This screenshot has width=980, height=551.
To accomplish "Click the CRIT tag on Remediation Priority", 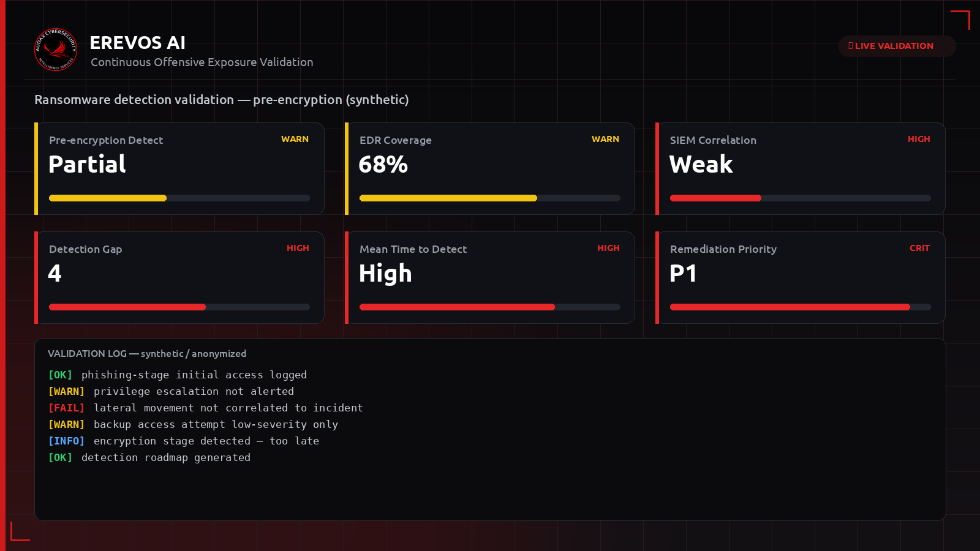I will pyautogui.click(x=919, y=248).
